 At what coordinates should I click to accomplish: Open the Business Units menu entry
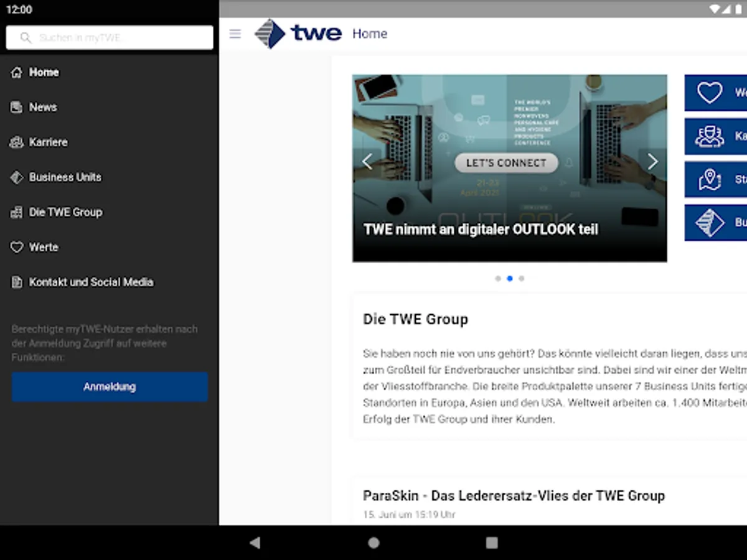coord(65,177)
